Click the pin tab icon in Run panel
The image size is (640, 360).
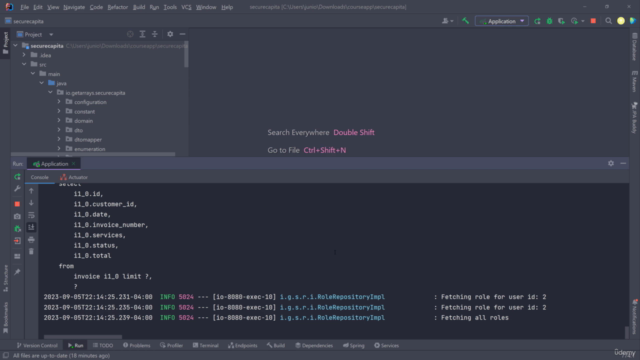pyautogui.click(x=17, y=272)
